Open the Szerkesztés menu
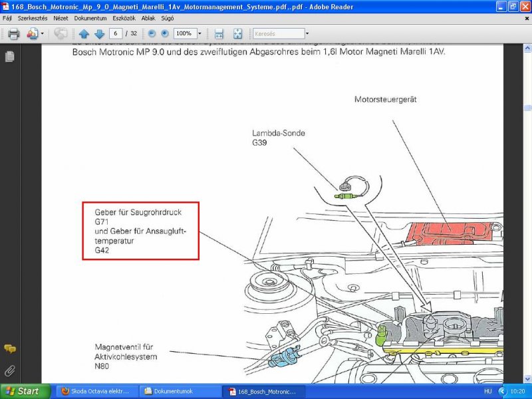 click(x=33, y=19)
